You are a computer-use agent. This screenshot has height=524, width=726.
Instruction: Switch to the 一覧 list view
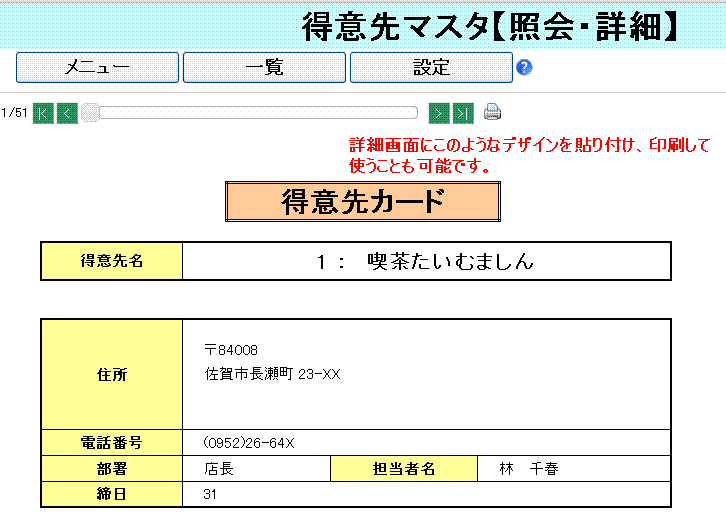264,68
